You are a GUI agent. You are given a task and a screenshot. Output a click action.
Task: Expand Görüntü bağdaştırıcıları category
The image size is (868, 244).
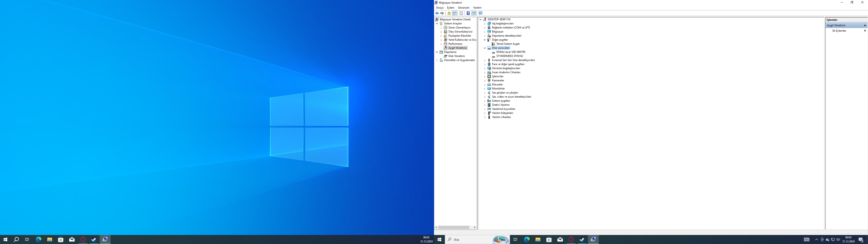tap(485, 68)
